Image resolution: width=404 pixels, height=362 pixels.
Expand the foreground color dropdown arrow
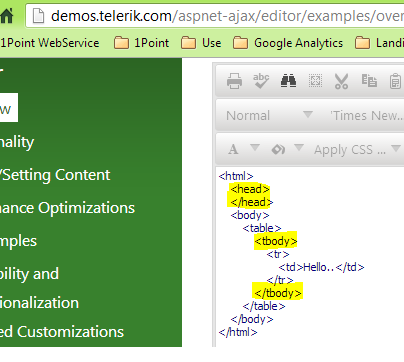255,147
